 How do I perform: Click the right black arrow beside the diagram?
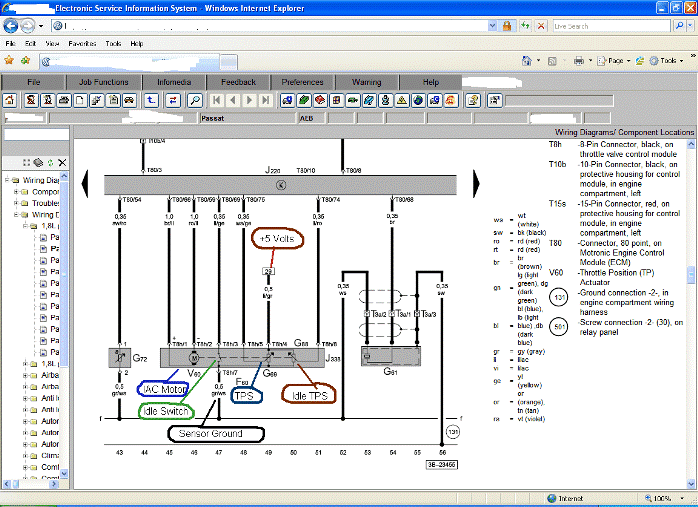(476, 183)
